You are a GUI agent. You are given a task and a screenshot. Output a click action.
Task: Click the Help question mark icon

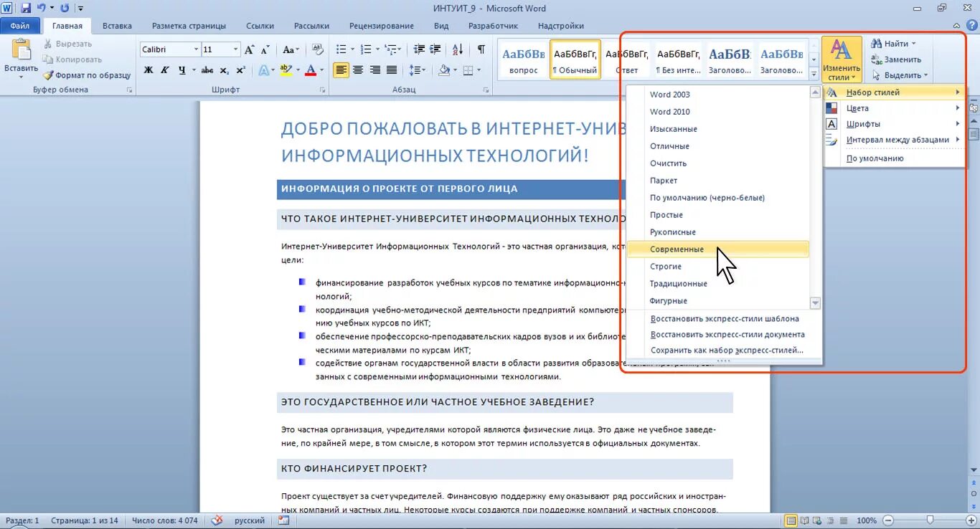972,26
